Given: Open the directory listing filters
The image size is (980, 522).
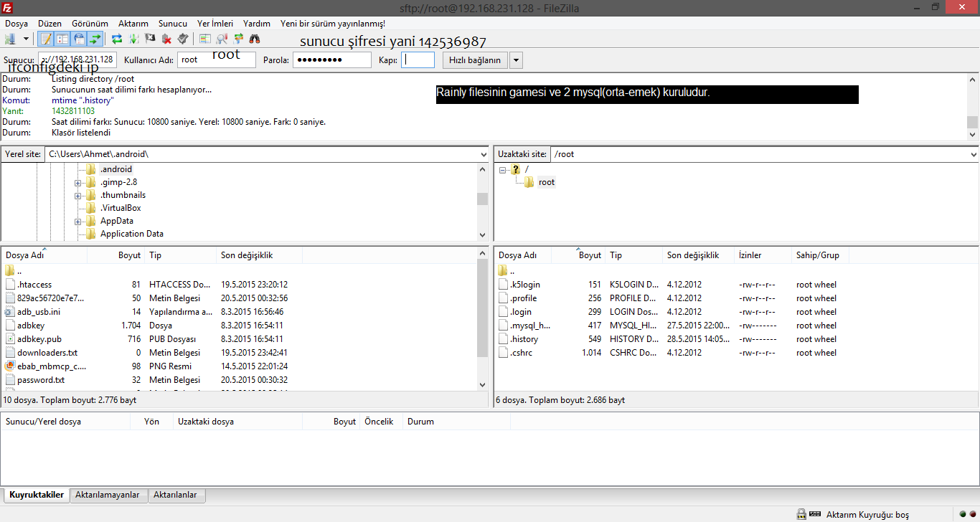Looking at the screenshot, I should (x=205, y=39).
